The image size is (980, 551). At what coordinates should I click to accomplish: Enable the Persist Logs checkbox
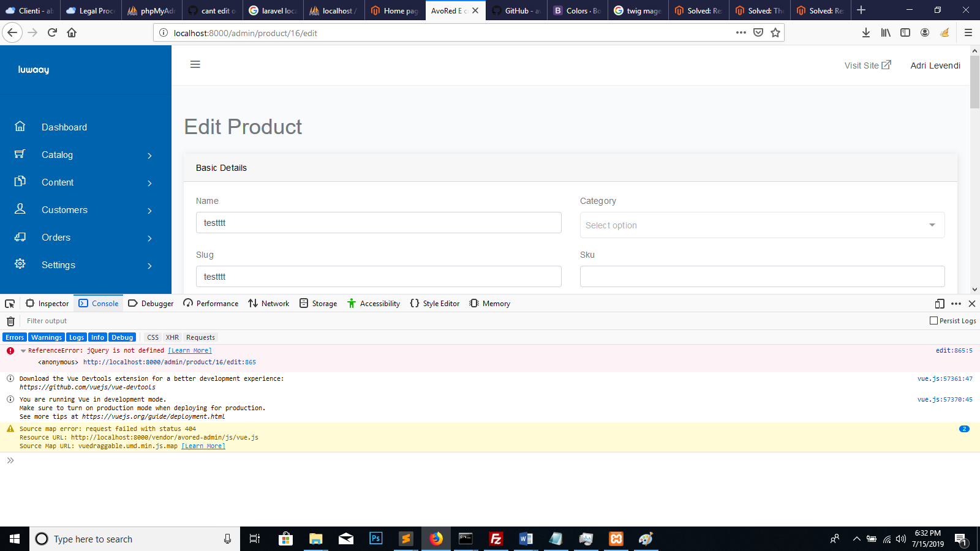click(933, 320)
